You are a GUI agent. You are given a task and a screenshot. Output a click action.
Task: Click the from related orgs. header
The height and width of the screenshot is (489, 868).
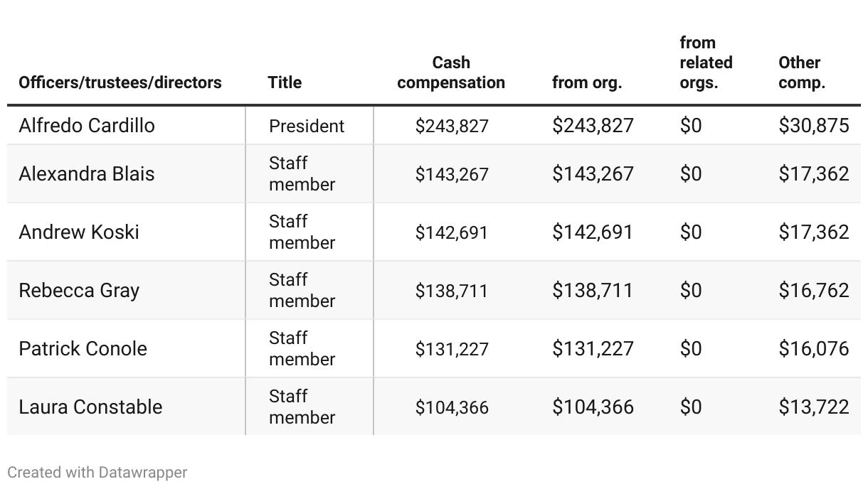point(706,63)
